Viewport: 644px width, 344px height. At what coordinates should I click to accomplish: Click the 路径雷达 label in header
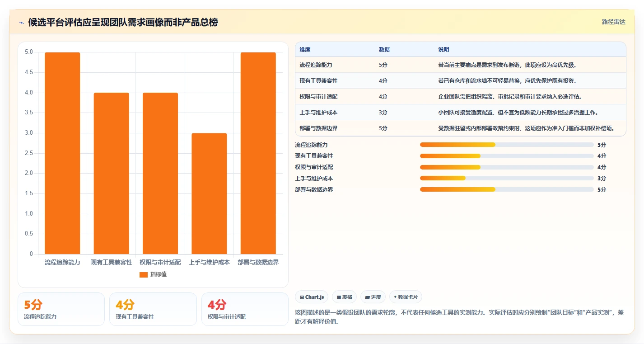[x=614, y=22]
